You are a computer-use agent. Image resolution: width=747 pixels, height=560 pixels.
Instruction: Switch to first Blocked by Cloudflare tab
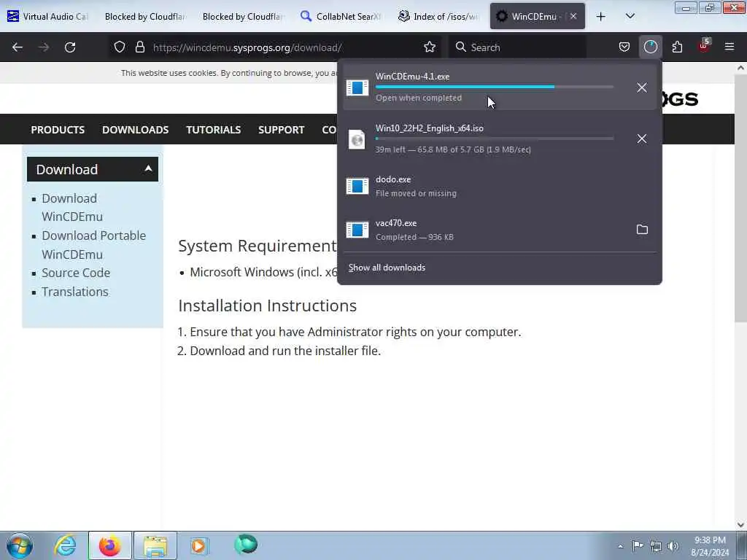[144, 16]
